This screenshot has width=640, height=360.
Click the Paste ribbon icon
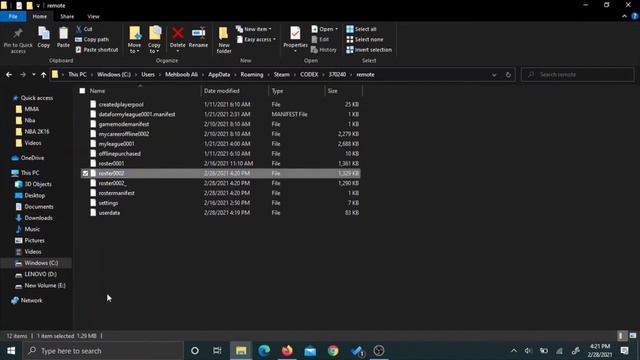click(63, 38)
